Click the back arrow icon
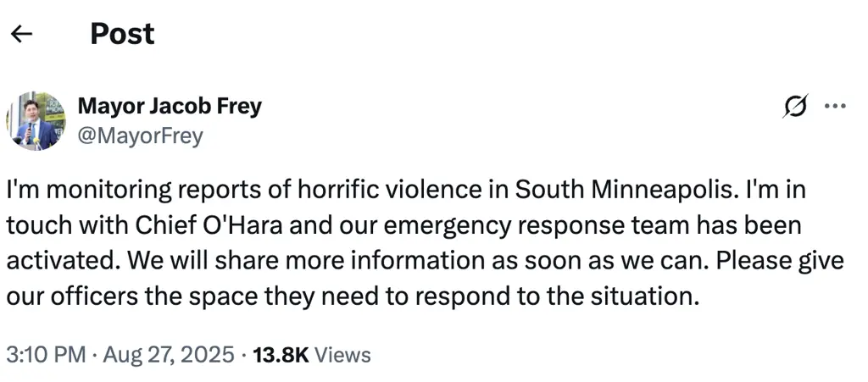Viewport: 868px width, 382px height. pyautogui.click(x=21, y=34)
